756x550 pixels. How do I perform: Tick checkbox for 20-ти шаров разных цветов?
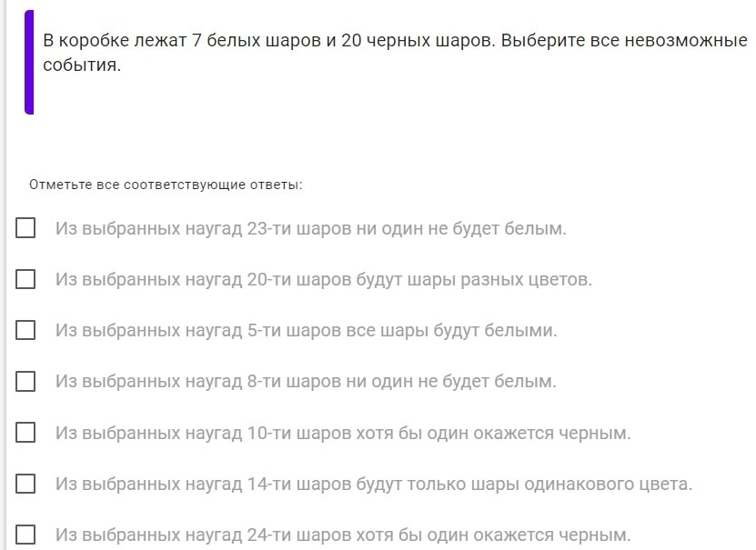click(25, 278)
